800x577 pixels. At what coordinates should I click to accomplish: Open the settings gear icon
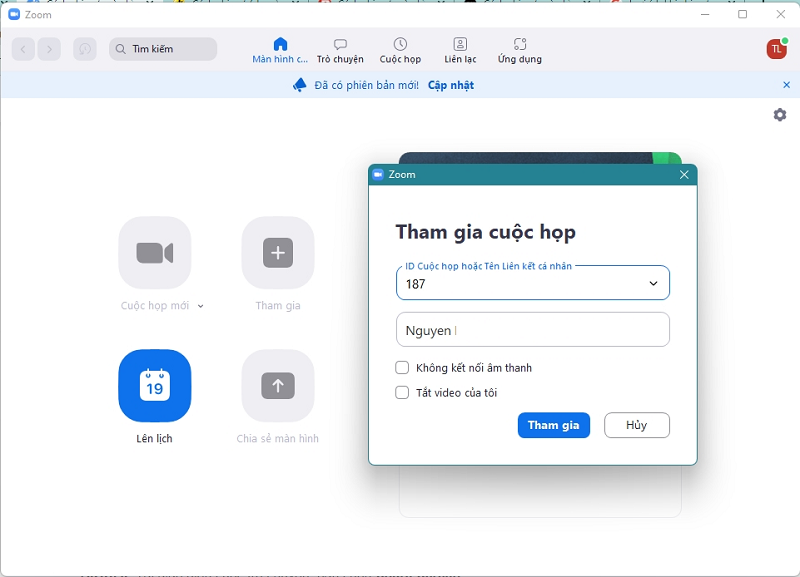[x=780, y=115]
